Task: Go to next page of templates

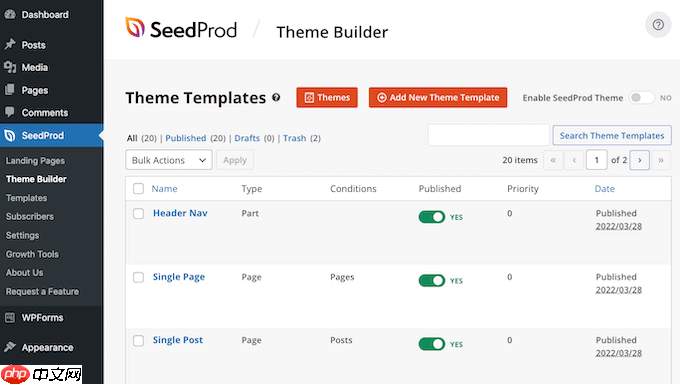Action: coord(640,160)
